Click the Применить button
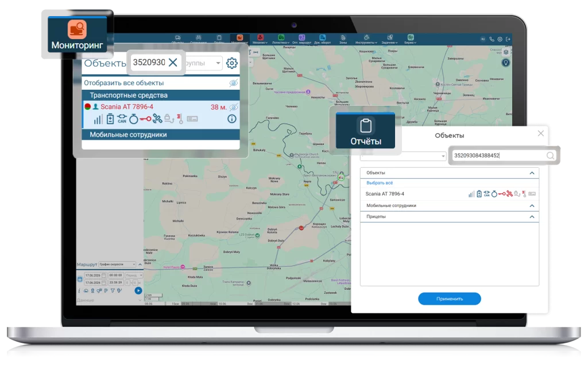 450,299
